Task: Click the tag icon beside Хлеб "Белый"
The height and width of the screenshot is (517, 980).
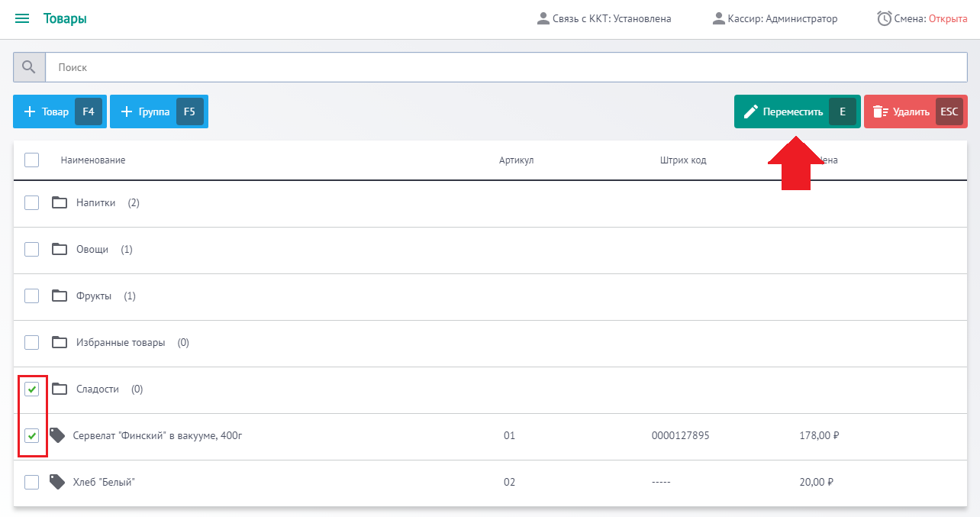Action: (57, 482)
